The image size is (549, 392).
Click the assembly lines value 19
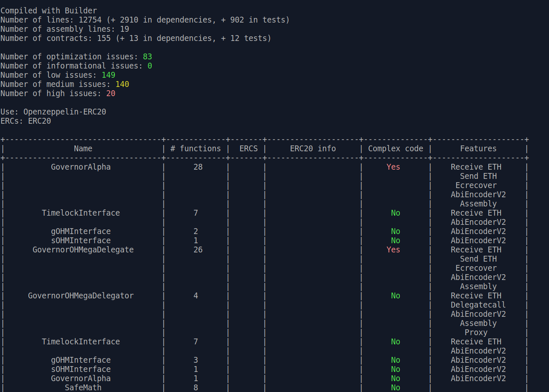tap(125, 29)
